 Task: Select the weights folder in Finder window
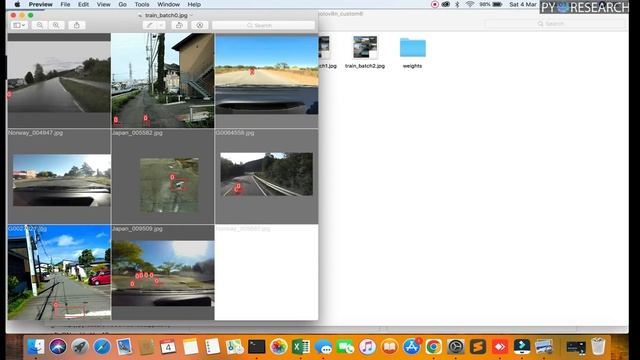[x=413, y=48]
